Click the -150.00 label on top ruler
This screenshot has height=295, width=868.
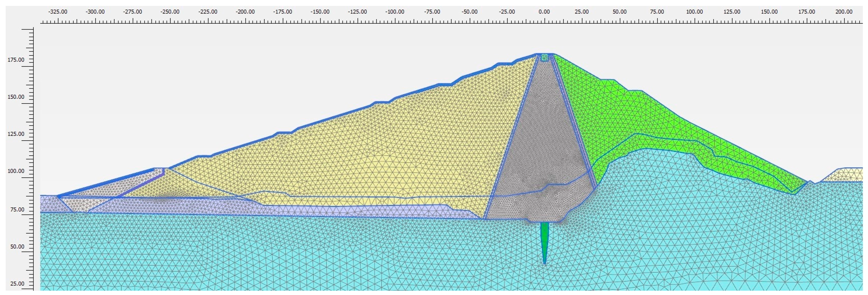coord(320,12)
